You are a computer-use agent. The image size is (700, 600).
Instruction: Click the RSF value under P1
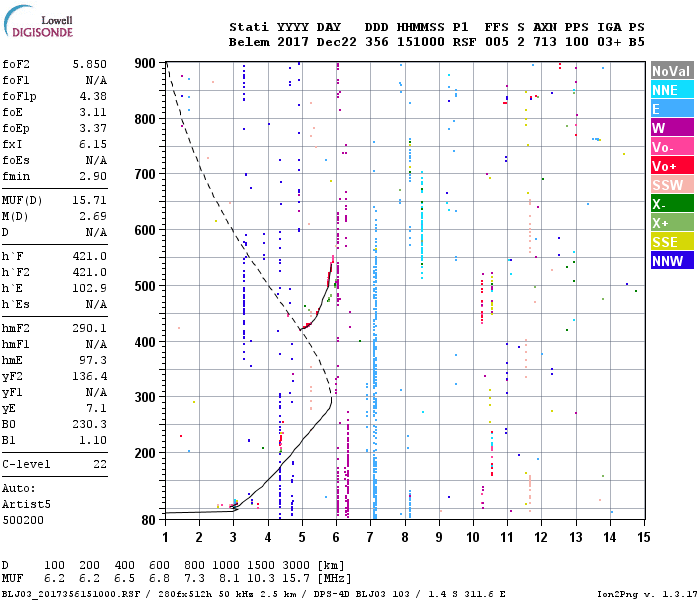point(464,42)
